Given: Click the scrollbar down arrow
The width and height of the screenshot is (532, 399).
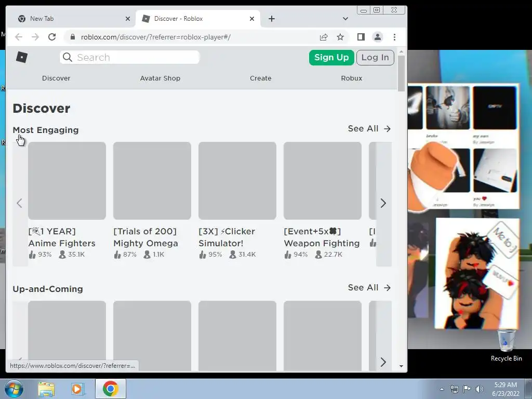Looking at the screenshot, I should coord(401,366).
